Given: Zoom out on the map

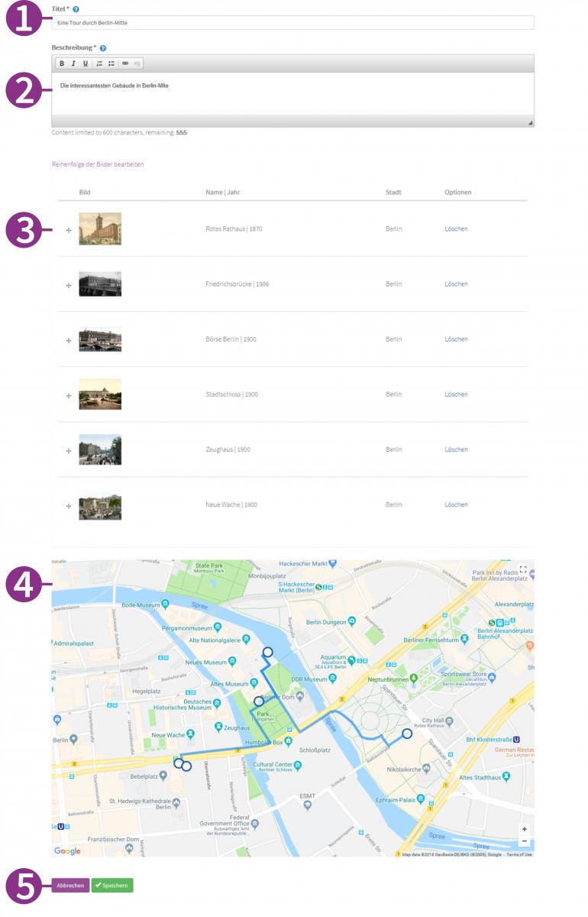Looking at the screenshot, I should click(524, 841).
